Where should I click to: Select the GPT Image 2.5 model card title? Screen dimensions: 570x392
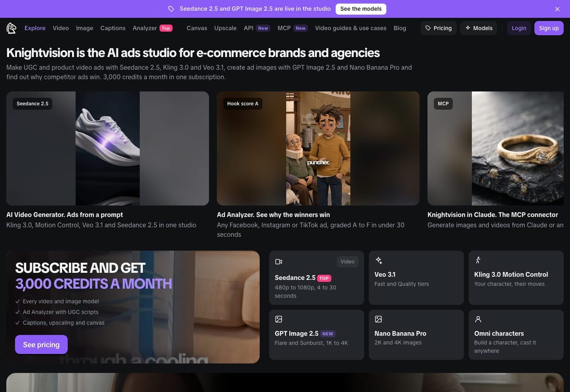point(296,334)
